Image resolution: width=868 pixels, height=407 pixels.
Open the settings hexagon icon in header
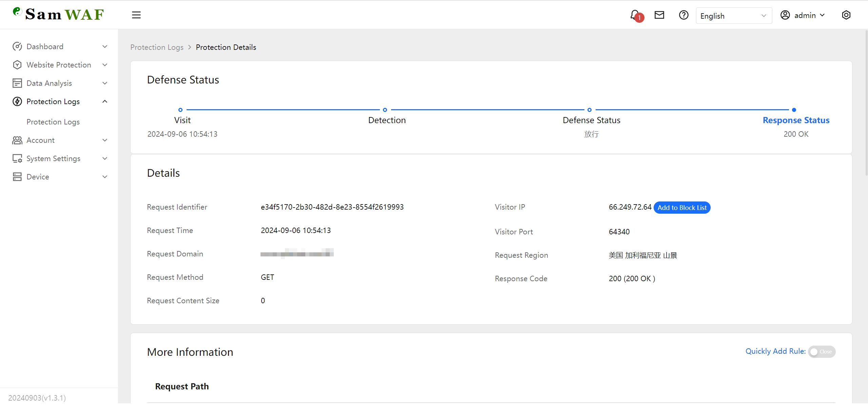846,15
